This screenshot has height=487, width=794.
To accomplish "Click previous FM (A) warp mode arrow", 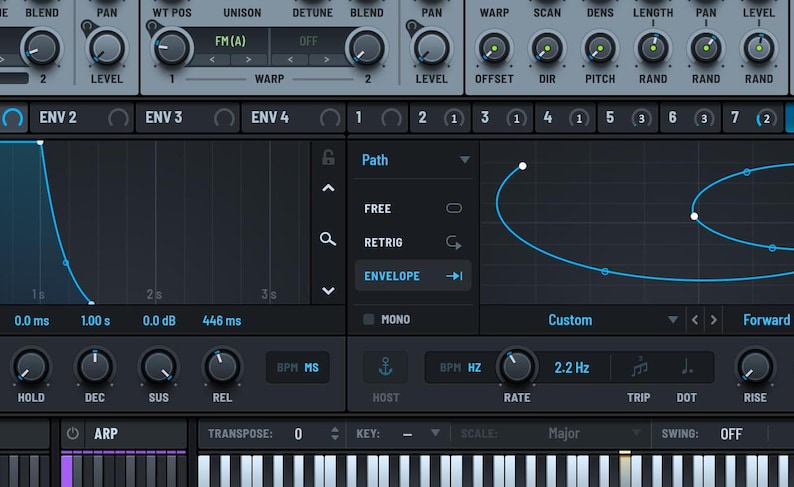I will pyautogui.click(x=212, y=60).
